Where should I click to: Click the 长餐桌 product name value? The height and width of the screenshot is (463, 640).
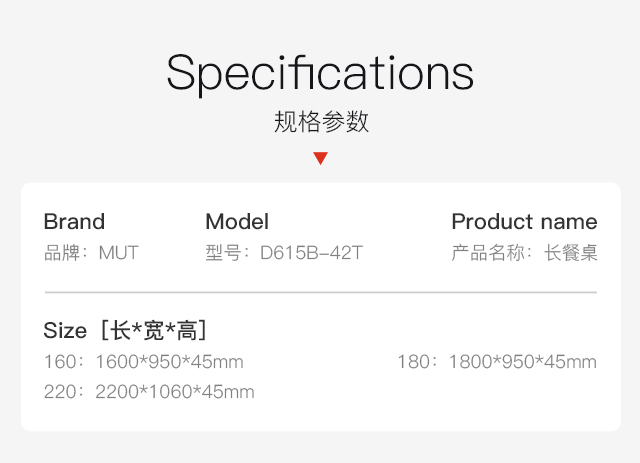pos(571,253)
